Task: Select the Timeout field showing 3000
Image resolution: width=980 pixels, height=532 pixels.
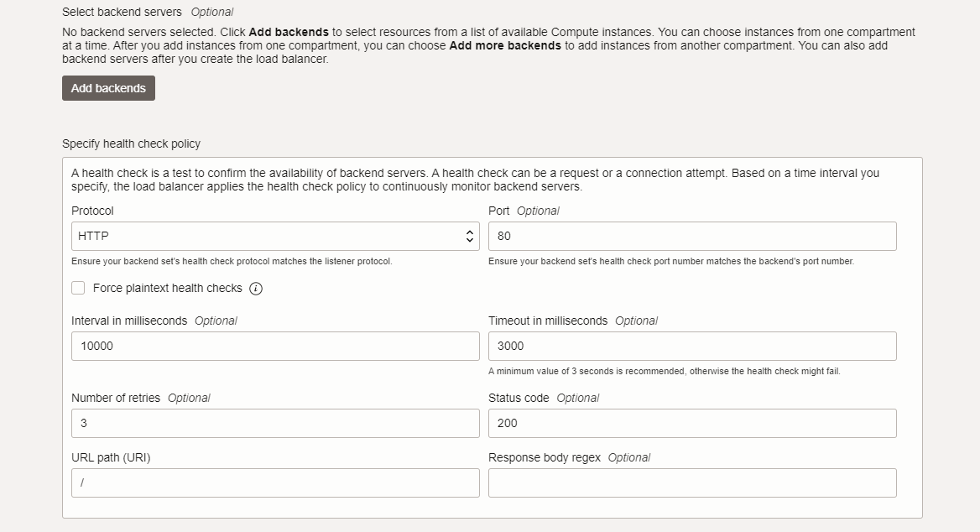Action: click(x=691, y=346)
